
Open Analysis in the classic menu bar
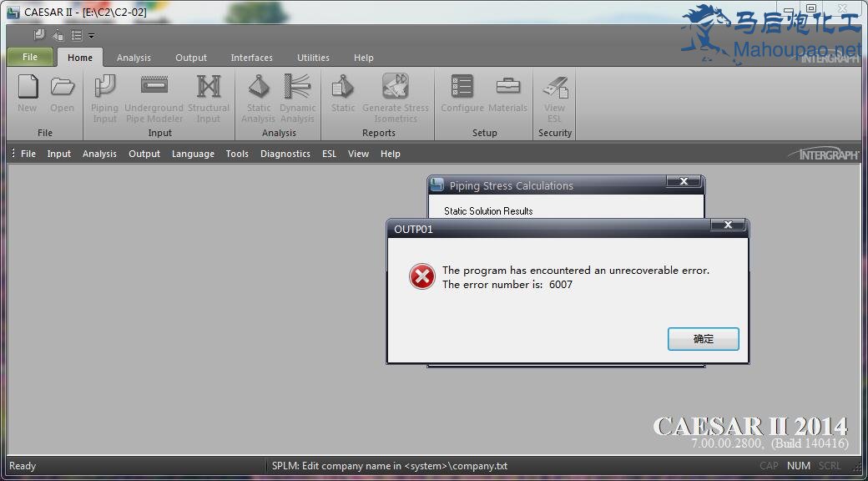click(x=99, y=154)
